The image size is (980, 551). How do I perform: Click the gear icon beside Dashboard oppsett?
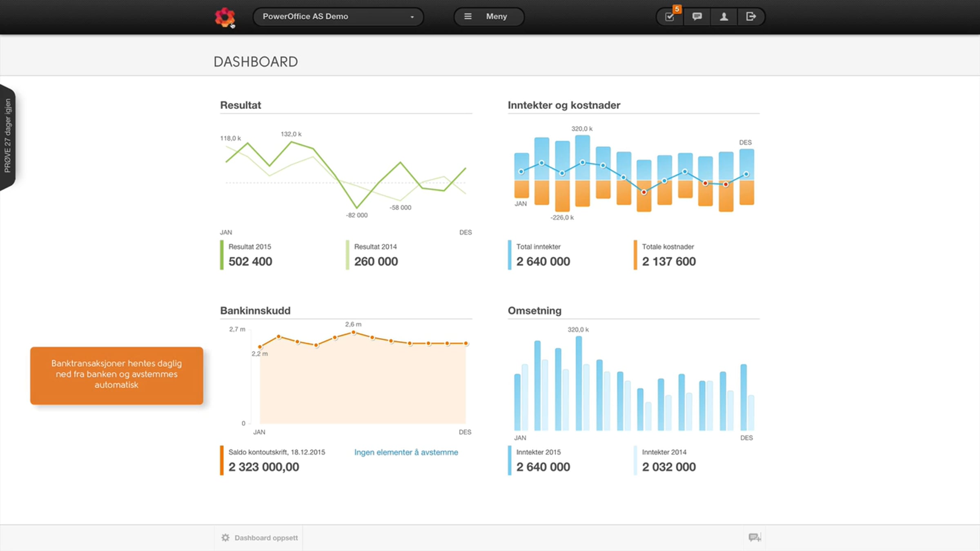pos(225,538)
